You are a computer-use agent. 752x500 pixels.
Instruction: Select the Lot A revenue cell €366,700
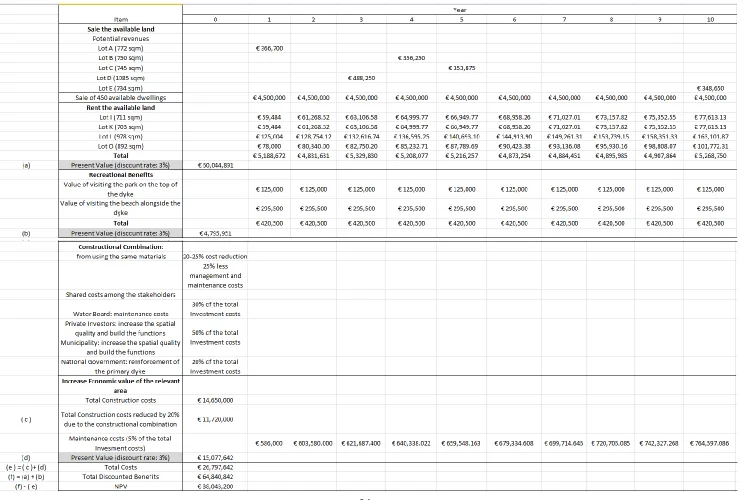[x=270, y=48]
